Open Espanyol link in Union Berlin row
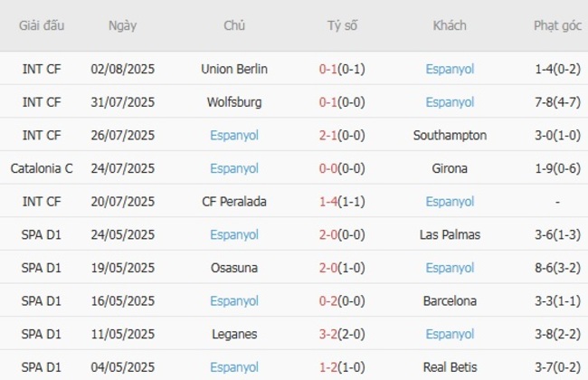The height and width of the screenshot is (380, 588). pyautogui.click(x=450, y=69)
